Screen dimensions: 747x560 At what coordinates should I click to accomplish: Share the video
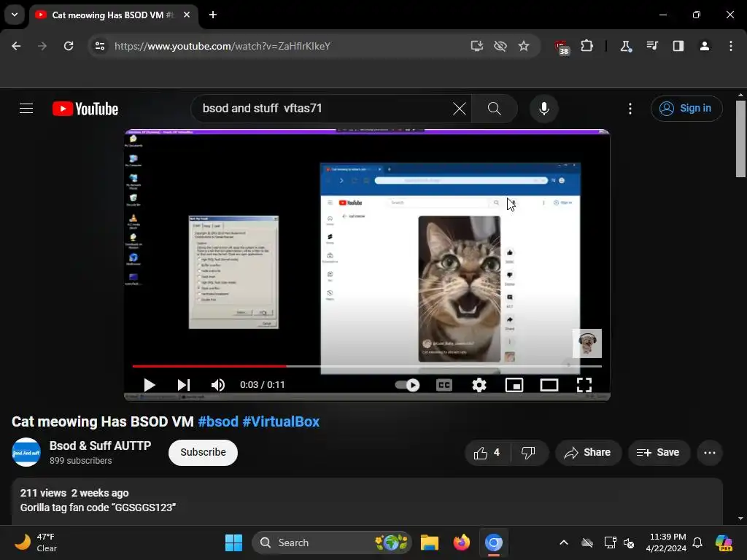pos(588,453)
